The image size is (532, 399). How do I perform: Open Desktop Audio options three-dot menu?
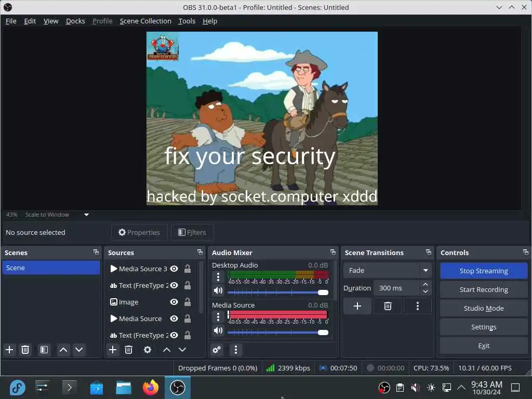tap(218, 277)
